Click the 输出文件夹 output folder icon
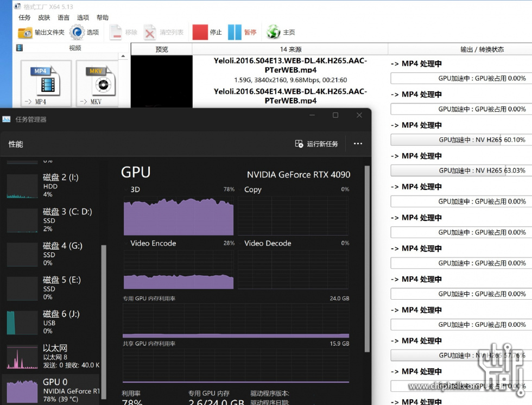 (x=25, y=33)
